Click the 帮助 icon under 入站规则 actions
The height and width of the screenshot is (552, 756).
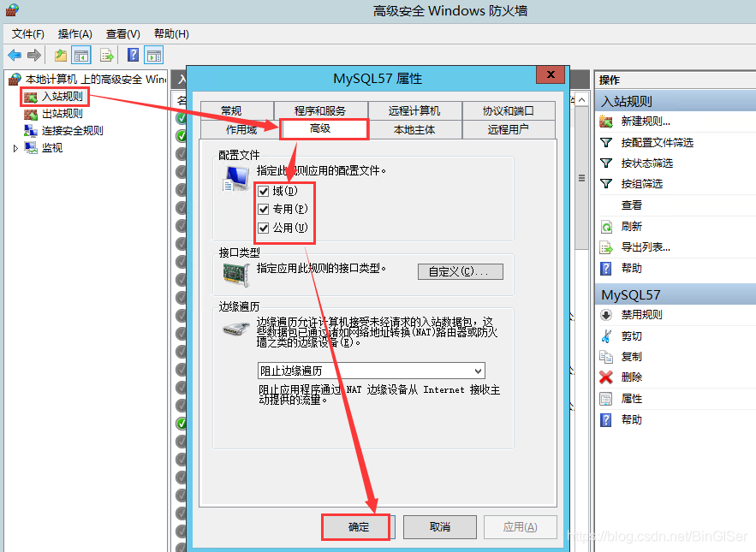tap(606, 269)
